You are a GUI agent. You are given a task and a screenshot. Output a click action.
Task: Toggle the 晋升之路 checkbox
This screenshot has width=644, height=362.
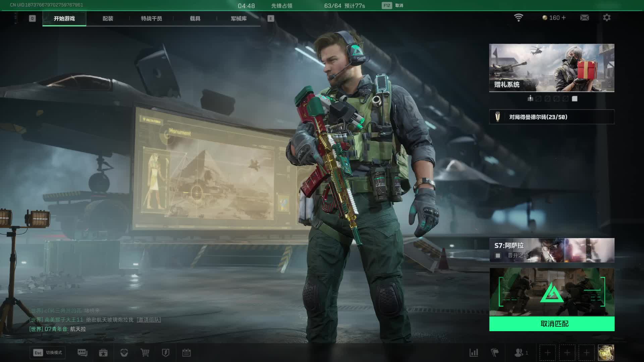pos(498,256)
